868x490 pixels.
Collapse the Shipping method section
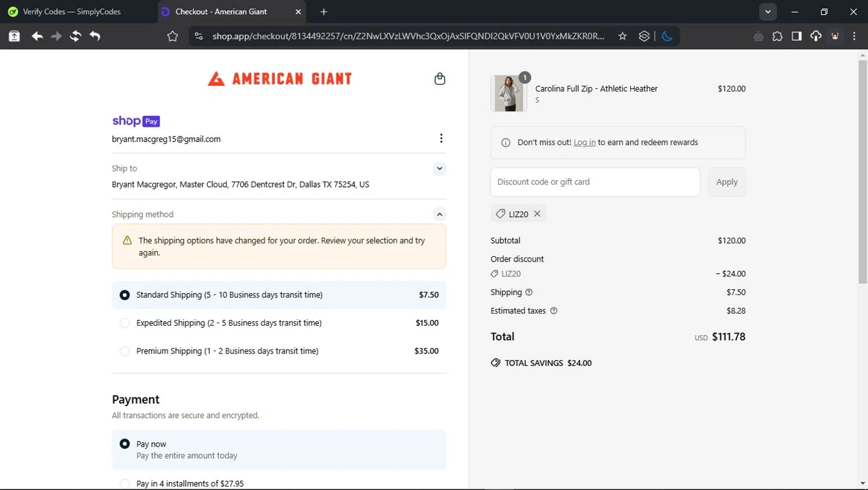tap(440, 214)
